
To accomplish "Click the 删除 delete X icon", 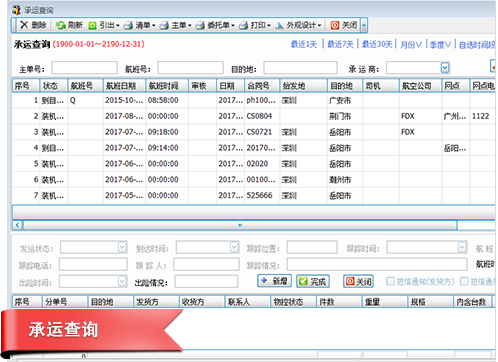I will pos(24,25).
